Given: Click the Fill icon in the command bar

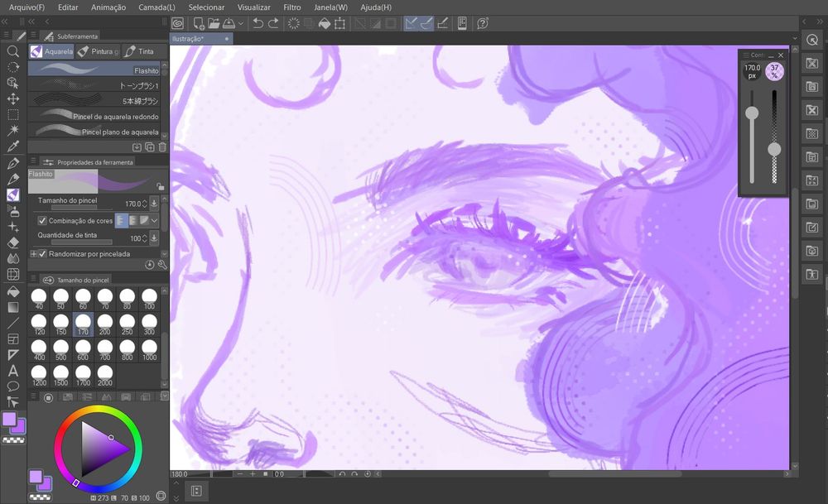Looking at the screenshot, I should (325, 23).
